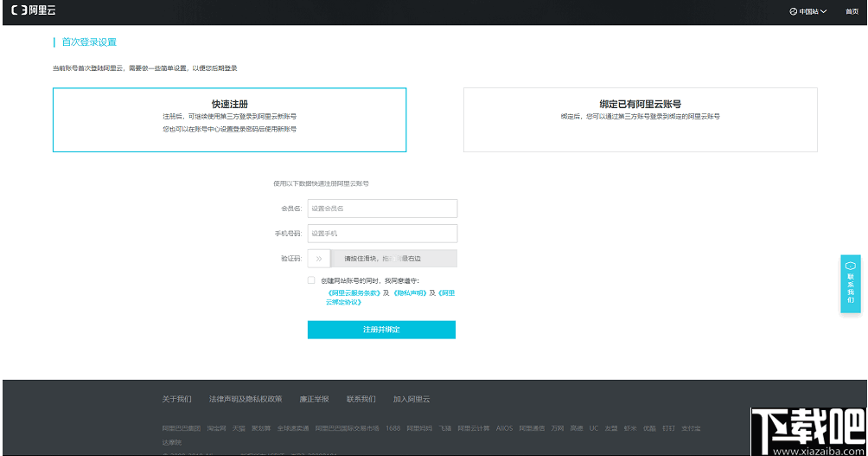868x456 pixels.
Task: Open 天猫 footer link
Action: (x=239, y=428)
